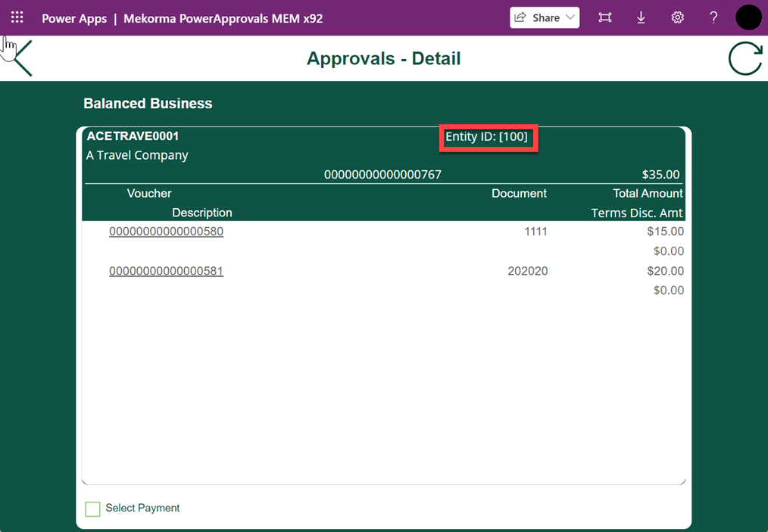Viewport: 768px width, 532px height.
Task: Click the Entity ID: [100] label
Action: point(486,136)
